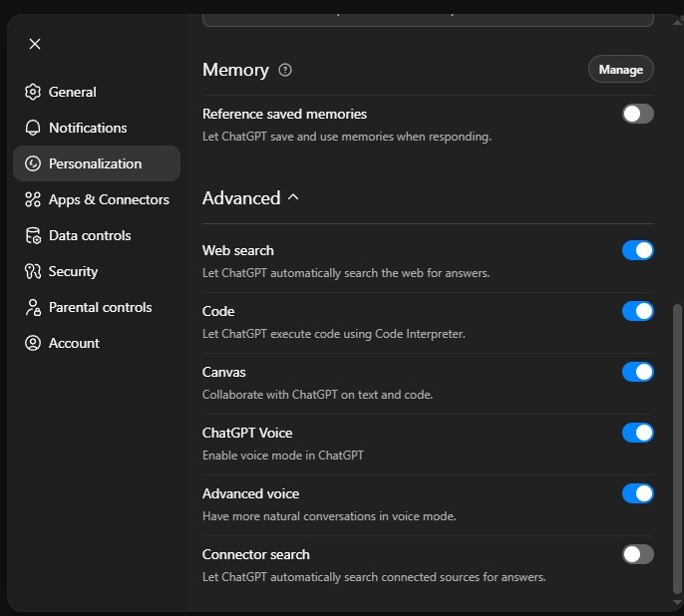Open the Personalization settings tab
This screenshot has height=616, width=684.
[96, 163]
